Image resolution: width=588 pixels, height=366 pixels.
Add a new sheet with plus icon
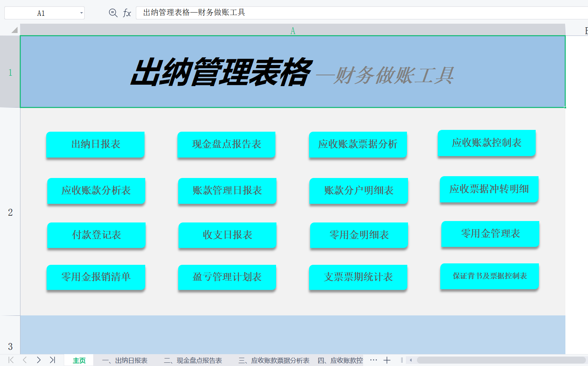pos(387,360)
